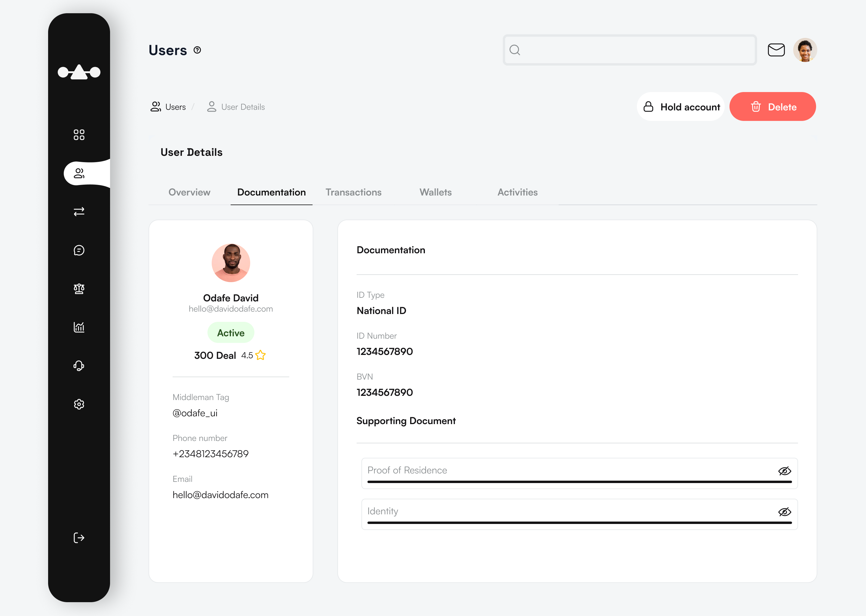Toggle visibility of Proof of Residence document
This screenshot has height=616, width=866.
(x=785, y=471)
